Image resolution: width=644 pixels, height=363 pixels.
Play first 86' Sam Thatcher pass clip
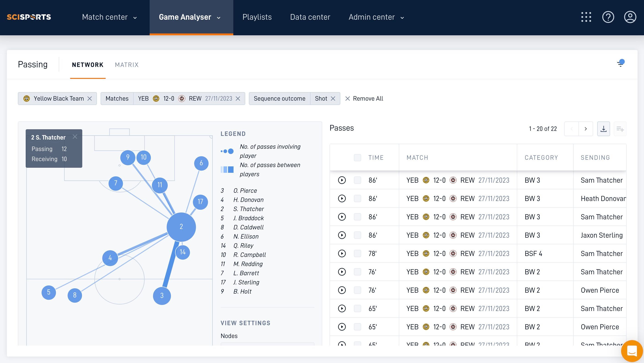coord(342,180)
